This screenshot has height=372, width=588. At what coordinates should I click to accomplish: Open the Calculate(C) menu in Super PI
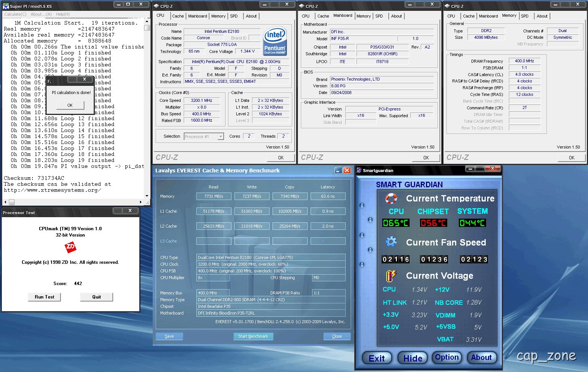(x=15, y=14)
